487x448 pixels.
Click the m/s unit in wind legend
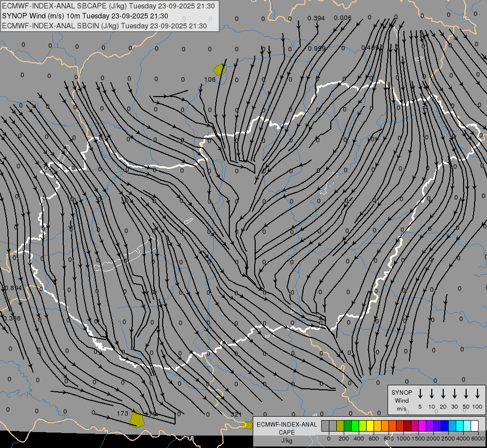tap(401, 409)
